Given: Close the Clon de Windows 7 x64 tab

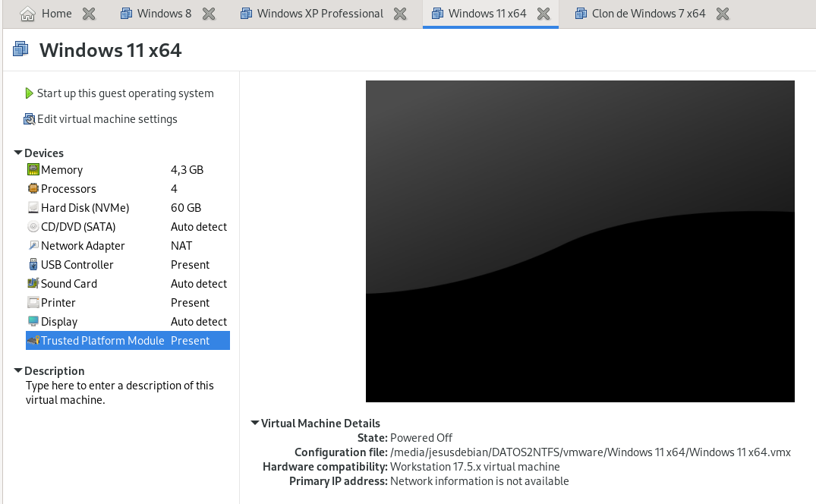Looking at the screenshot, I should (x=723, y=14).
